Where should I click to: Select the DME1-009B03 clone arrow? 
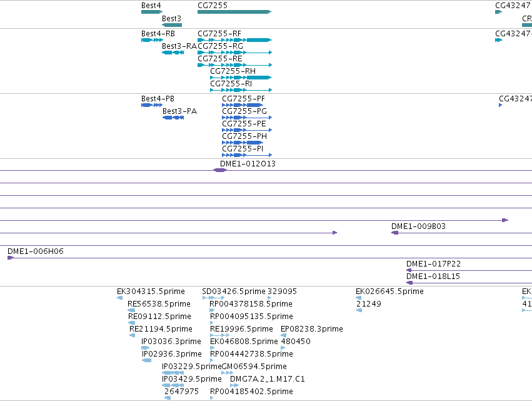pyautogui.click(x=395, y=233)
